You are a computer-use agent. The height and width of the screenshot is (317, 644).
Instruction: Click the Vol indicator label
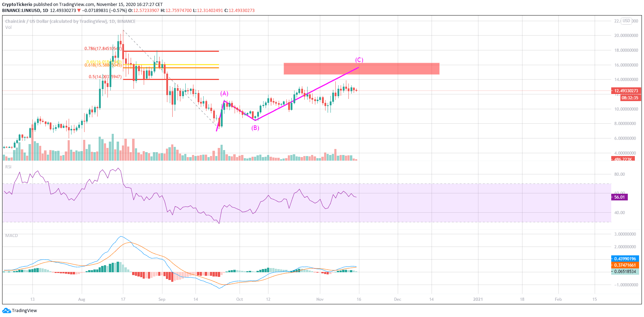coord(8,27)
